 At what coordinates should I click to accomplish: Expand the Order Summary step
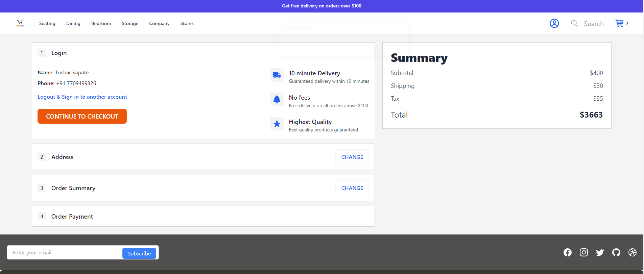pyautogui.click(x=203, y=188)
